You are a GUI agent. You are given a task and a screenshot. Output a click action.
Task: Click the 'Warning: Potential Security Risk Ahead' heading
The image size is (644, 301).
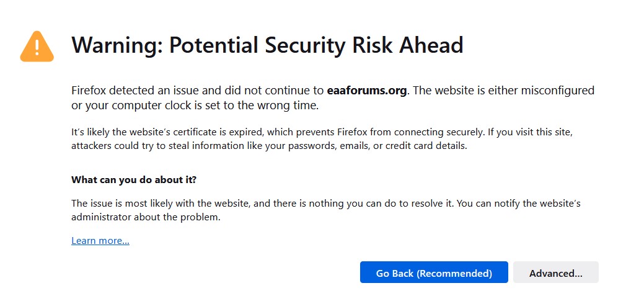pos(267,45)
